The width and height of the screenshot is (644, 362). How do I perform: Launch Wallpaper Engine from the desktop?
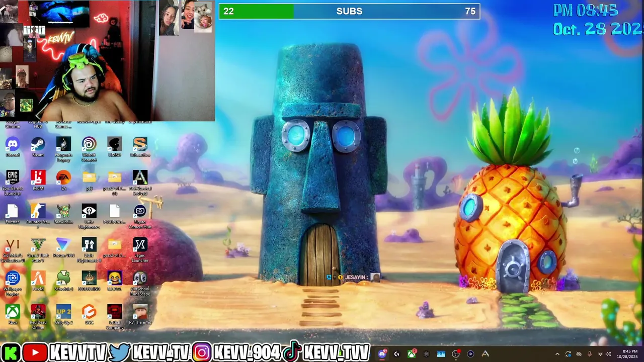tap(13, 284)
